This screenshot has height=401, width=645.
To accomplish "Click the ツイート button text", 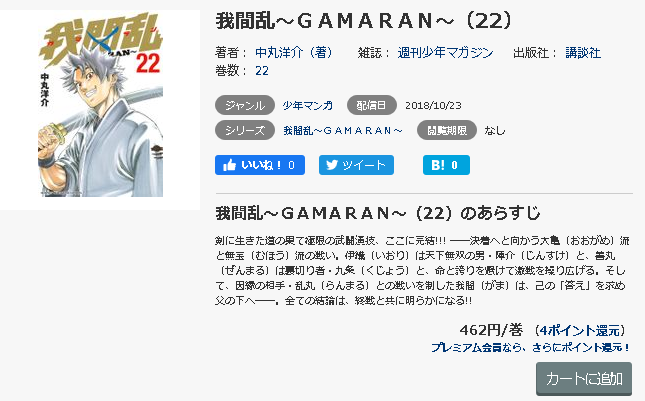I will [364, 165].
